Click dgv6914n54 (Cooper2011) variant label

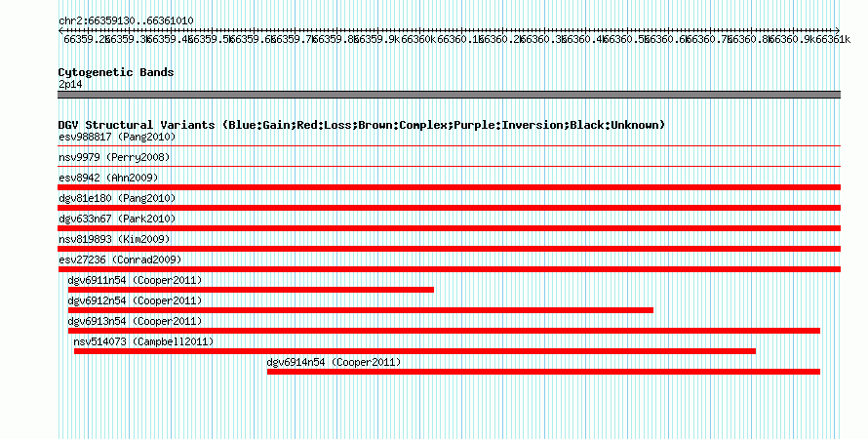[x=334, y=362]
